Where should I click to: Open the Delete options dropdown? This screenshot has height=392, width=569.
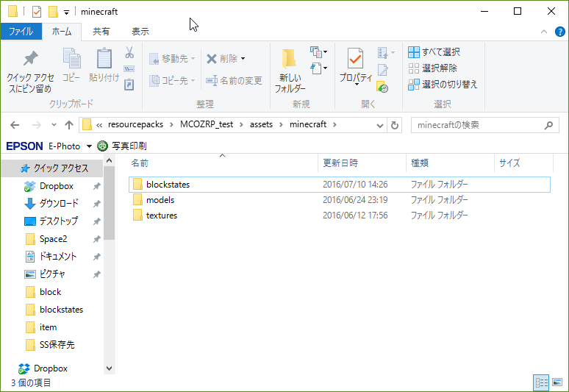[x=243, y=59]
